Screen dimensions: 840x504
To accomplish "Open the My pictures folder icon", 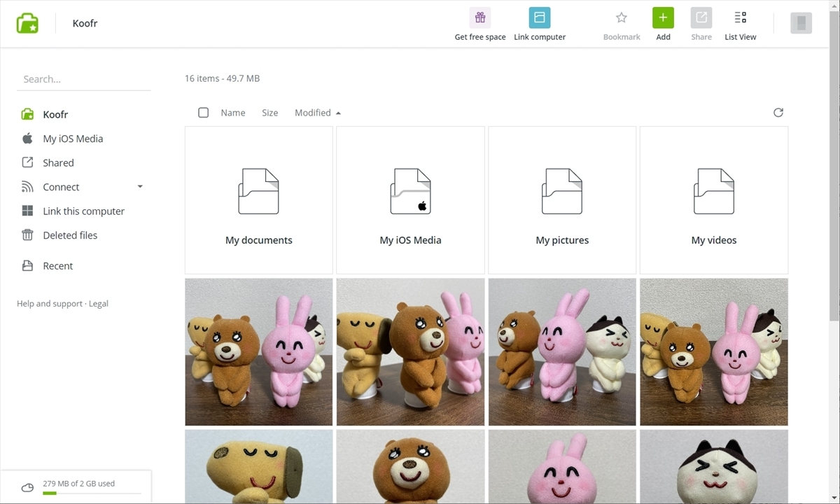I will (x=562, y=191).
